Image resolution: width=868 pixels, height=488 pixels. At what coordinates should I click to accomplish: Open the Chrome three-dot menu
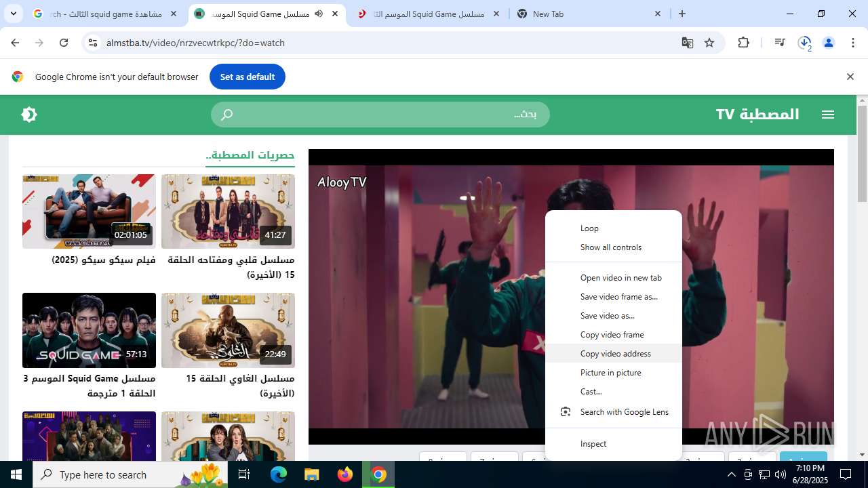[853, 43]
